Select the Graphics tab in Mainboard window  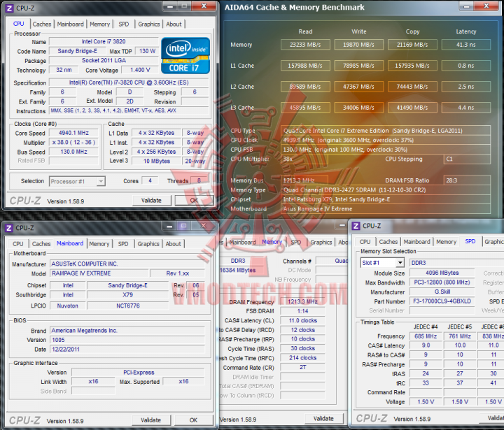coord(148,244)
